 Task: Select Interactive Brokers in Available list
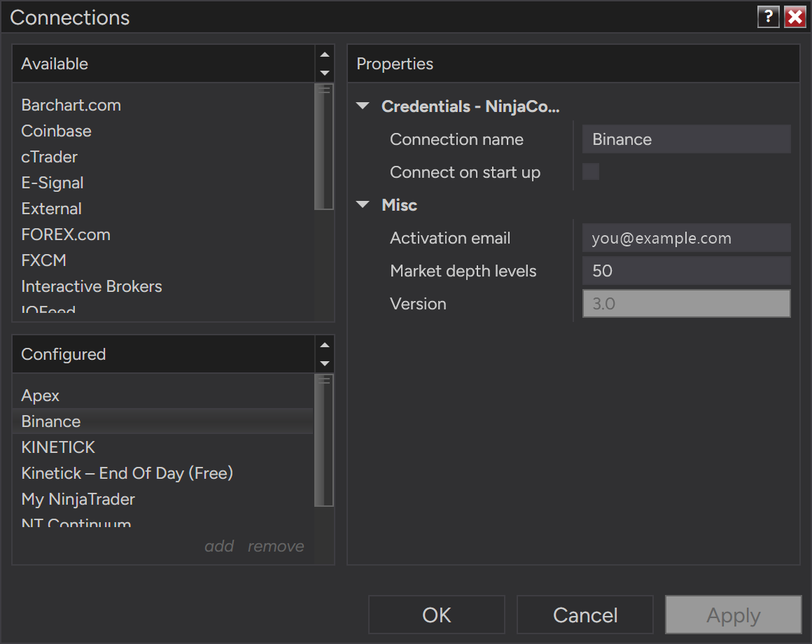click(x=163, y=286)
